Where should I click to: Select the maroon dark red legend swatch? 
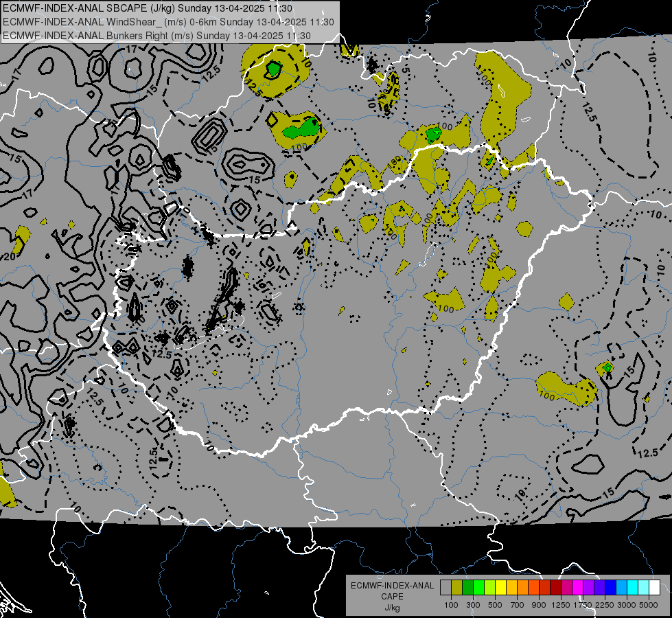556,588
